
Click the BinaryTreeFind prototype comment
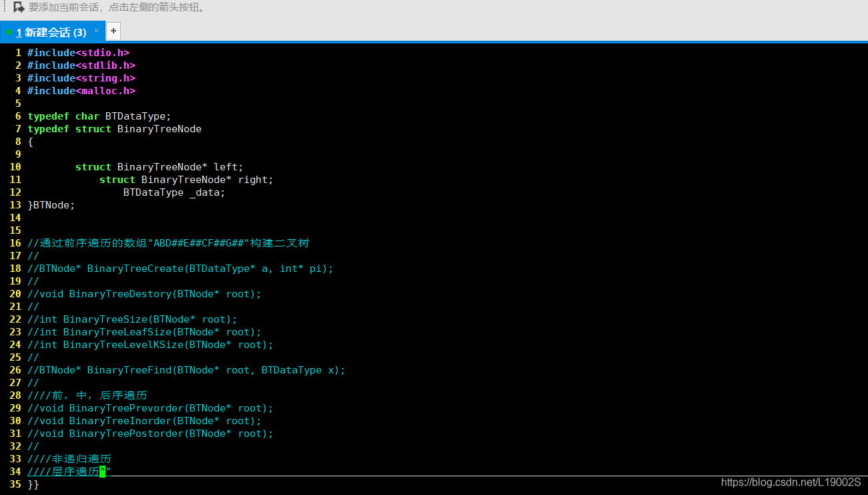(x=186, y=370)
